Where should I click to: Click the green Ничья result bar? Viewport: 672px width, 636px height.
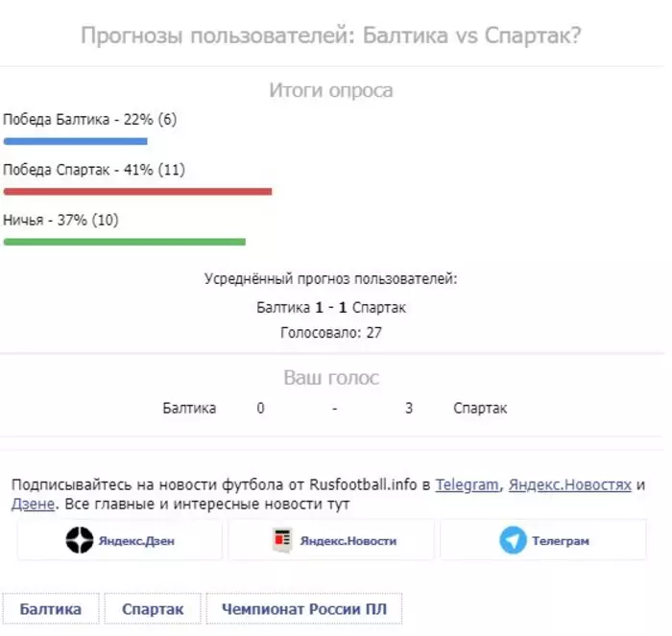click(x=125, y=242)
